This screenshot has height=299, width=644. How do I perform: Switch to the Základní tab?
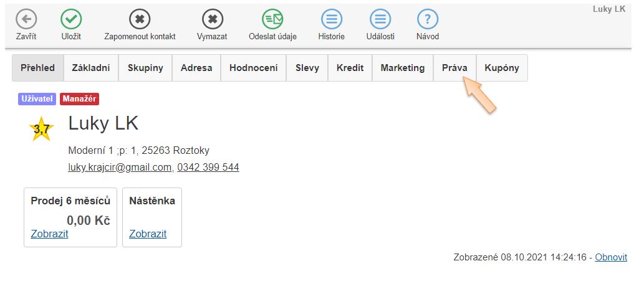91,68
